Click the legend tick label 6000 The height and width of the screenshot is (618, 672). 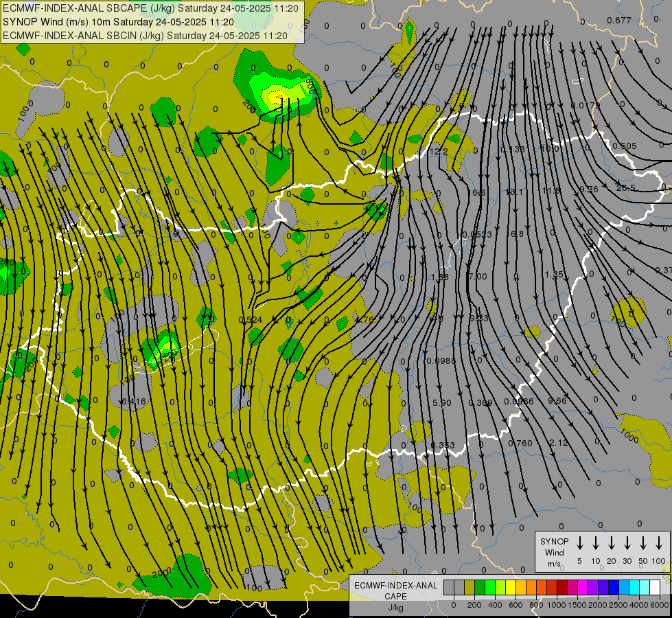tap(660, 605)
